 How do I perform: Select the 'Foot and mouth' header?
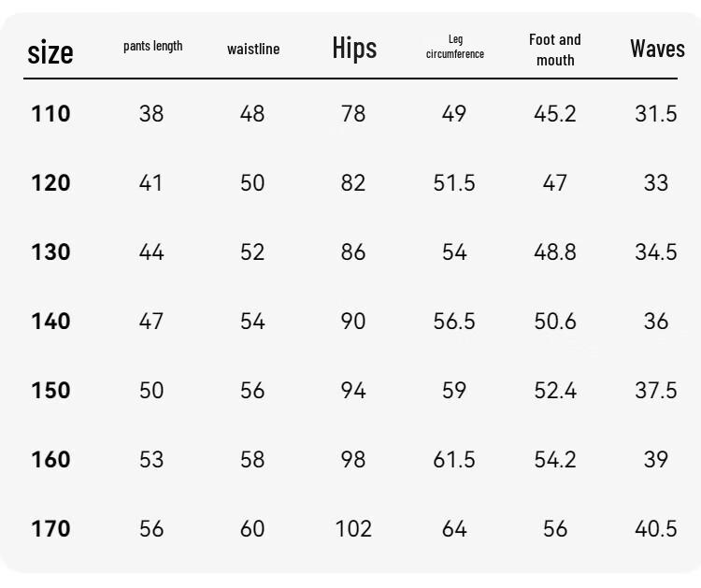click(x=555, y=50)
